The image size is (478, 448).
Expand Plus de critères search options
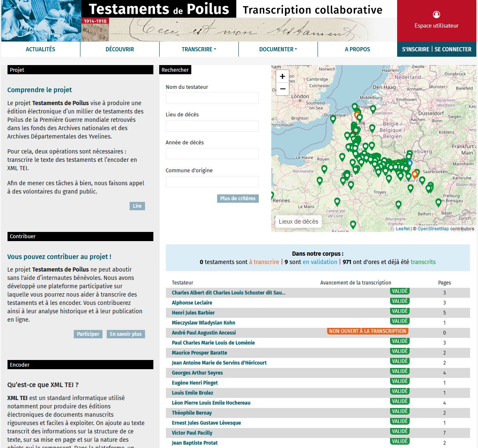pos(238,199)
